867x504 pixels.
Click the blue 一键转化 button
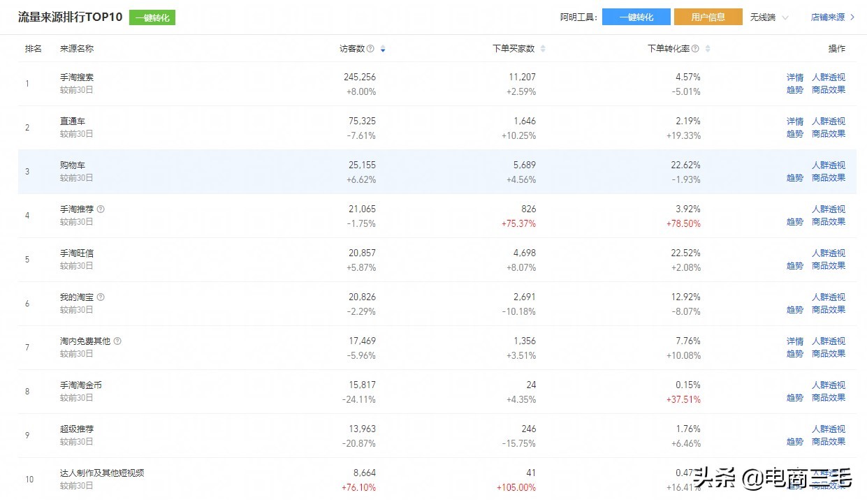pyautogui.click(x=636, y=17)
